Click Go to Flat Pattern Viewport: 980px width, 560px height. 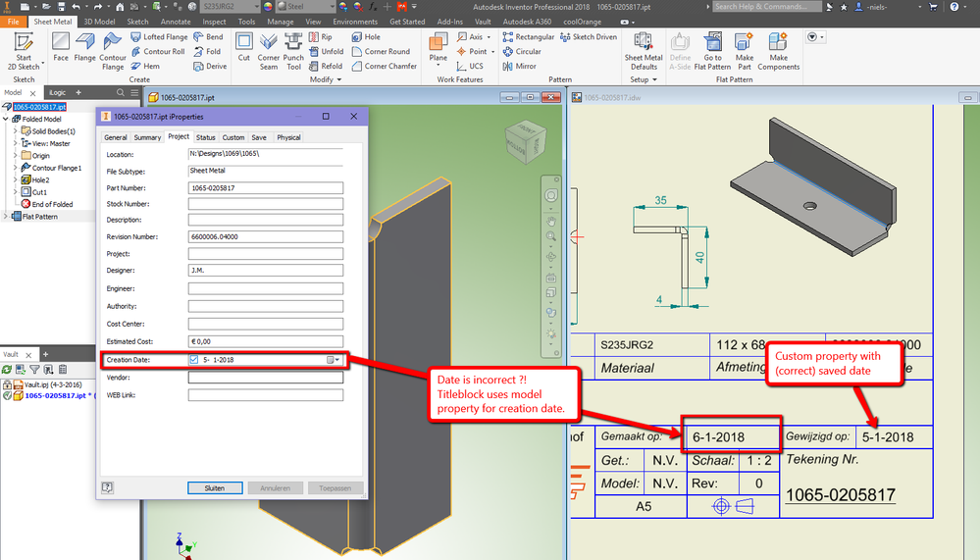click(x=712, y=51)
